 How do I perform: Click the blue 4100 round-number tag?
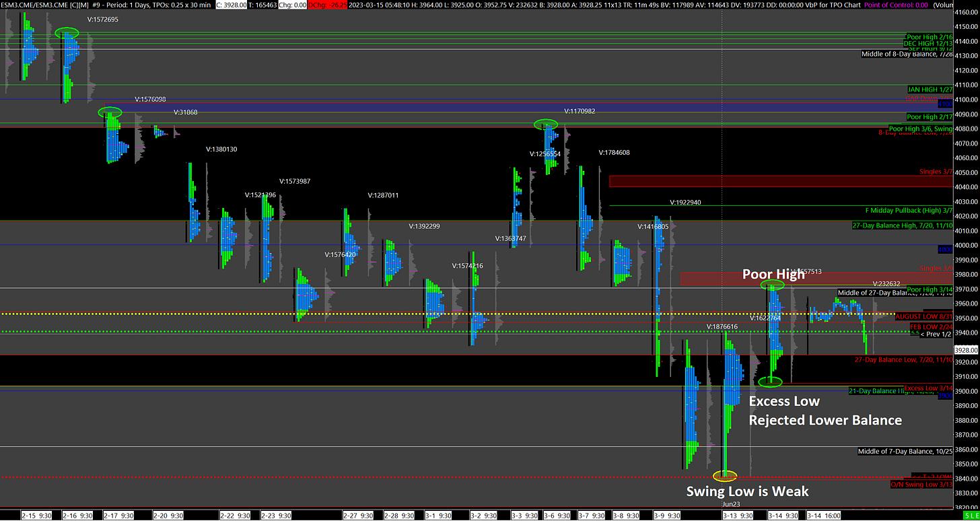click(945, 104)
